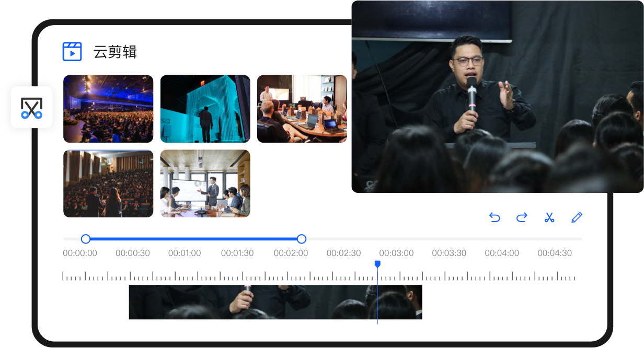Screen dimensions: 644x348
Task: Select the blue-lit concert audience thumbnail
Action: (x=108, y=109)
